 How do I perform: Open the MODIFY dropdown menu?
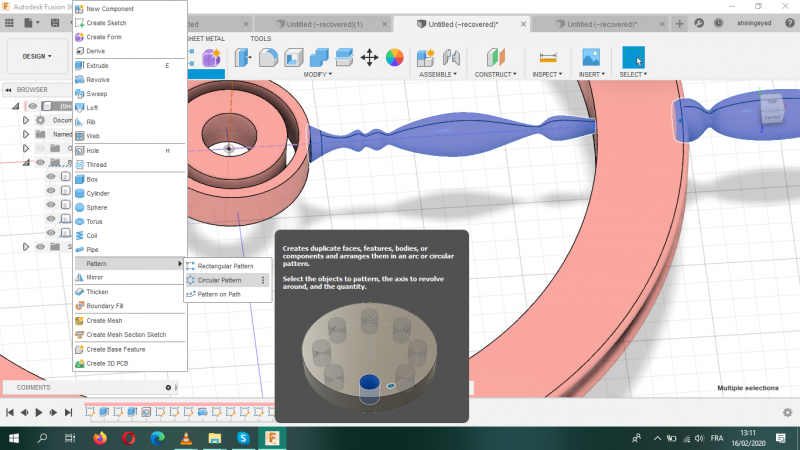[318, 74]
